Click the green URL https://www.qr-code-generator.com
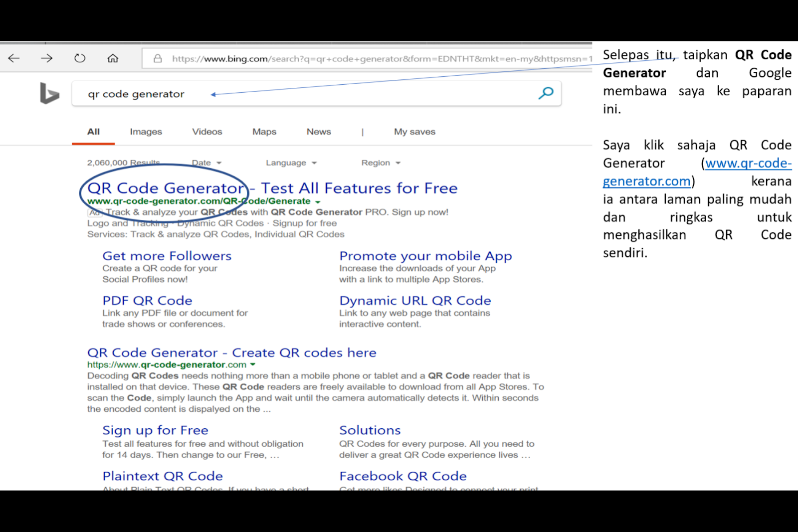Image resolution: width=798 pixels, height=532 pixels. [x=167, y=364]
